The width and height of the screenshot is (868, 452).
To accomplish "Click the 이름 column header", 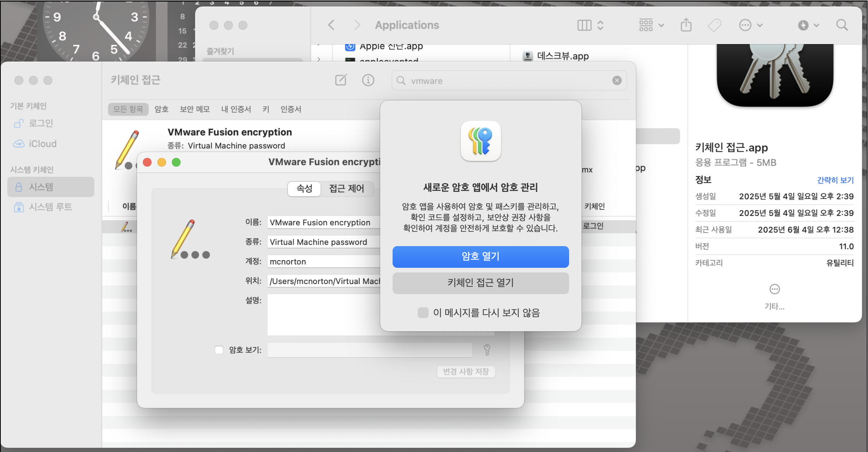I will tap(129, 206).
